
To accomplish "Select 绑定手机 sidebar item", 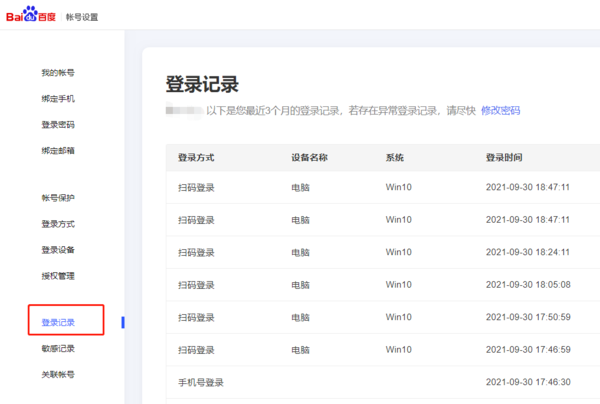I will [x=58, y=99].
